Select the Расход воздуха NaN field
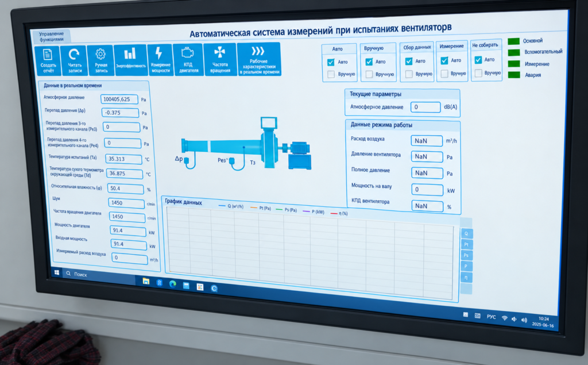This screenshot has height=365, width=588. pos(427,141)
